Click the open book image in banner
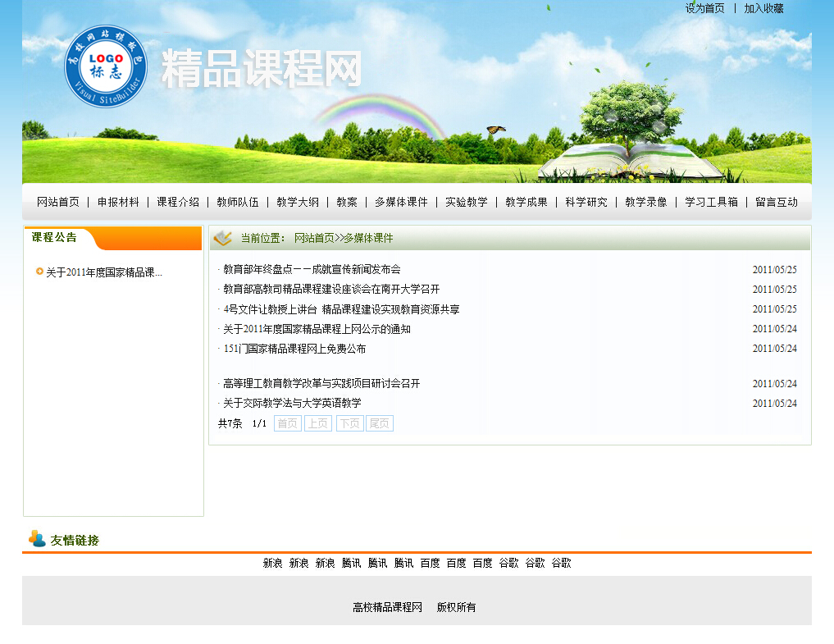This screenshot has width=834, height=644. pos(631,161)
